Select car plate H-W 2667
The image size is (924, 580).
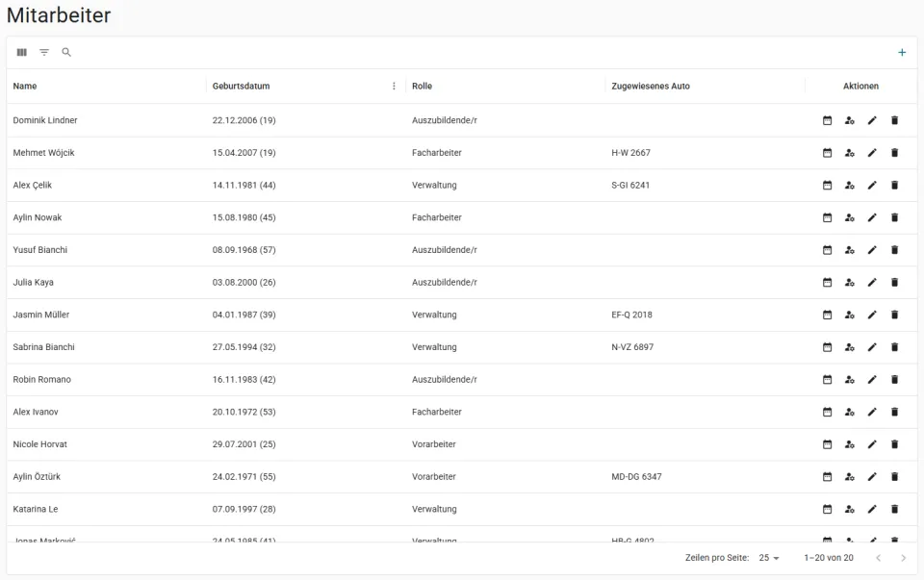pyautogui.click(x=630, y=153)
